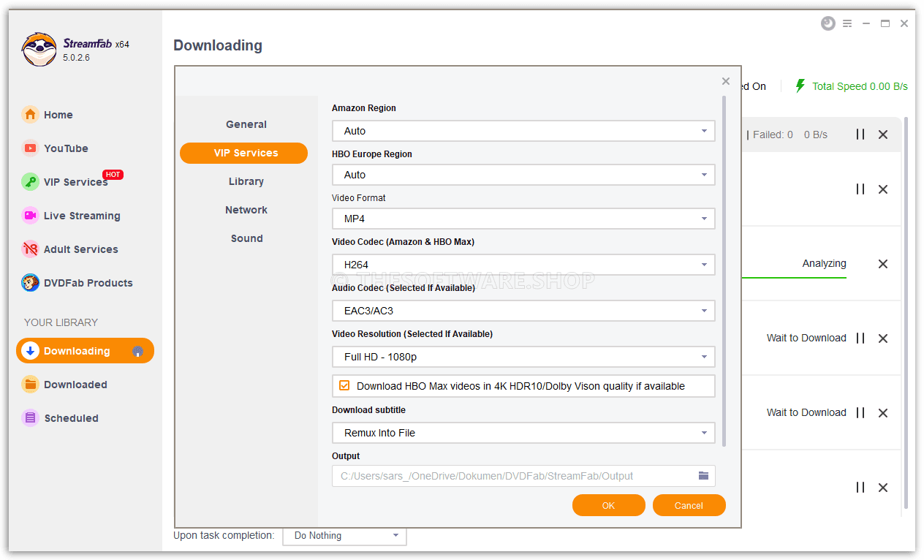Toggle the 4K HDR10/Dolby Vision HBO Max checkbox
Viewport: 924px width, 560px height.
344,386
